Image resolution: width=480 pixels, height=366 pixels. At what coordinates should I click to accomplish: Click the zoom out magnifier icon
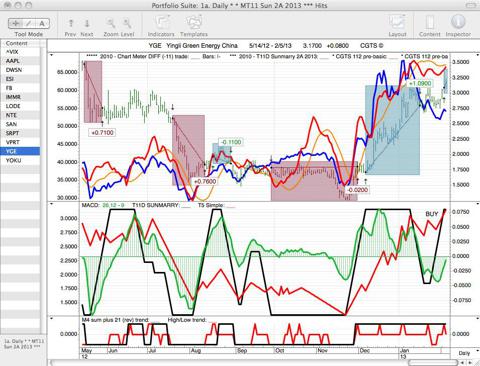[x=111, y=23]
